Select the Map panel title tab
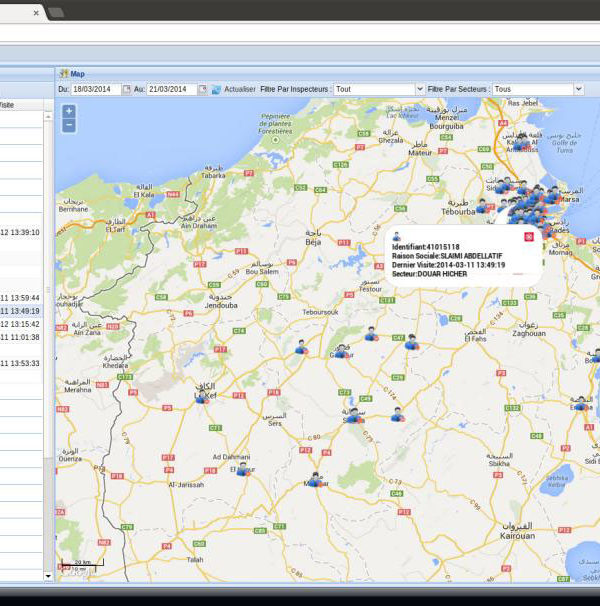Image resolution: width=600 pixels, height=606 pixels. coord(76,73)
